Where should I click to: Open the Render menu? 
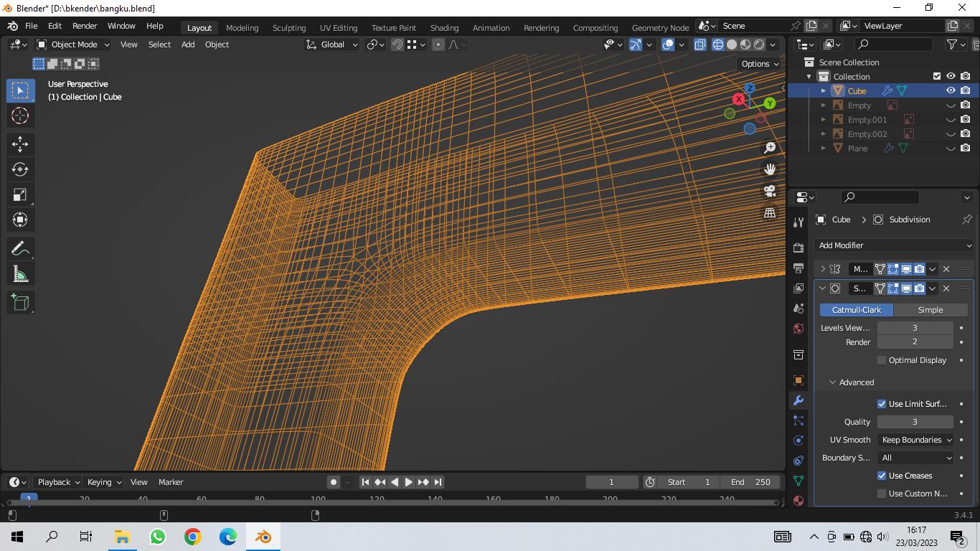coord(85,26)
